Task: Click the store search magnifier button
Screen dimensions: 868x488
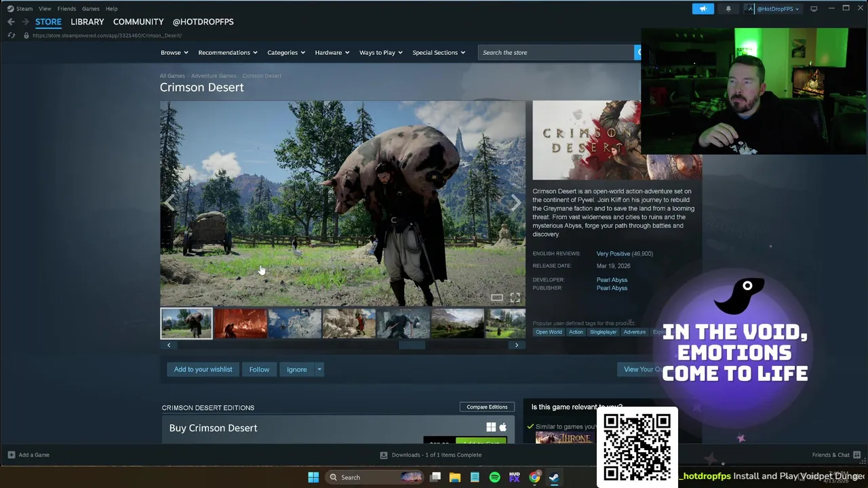Action: (x=637, y=52)
